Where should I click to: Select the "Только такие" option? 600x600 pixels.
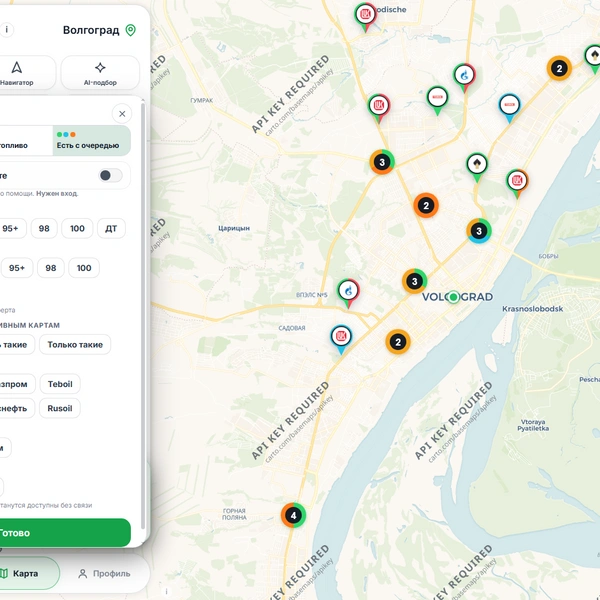click(75, 345)
